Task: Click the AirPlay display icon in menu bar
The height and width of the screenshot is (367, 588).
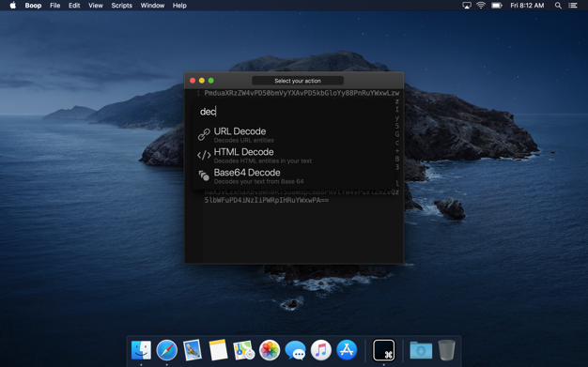Action: point(467,6)
